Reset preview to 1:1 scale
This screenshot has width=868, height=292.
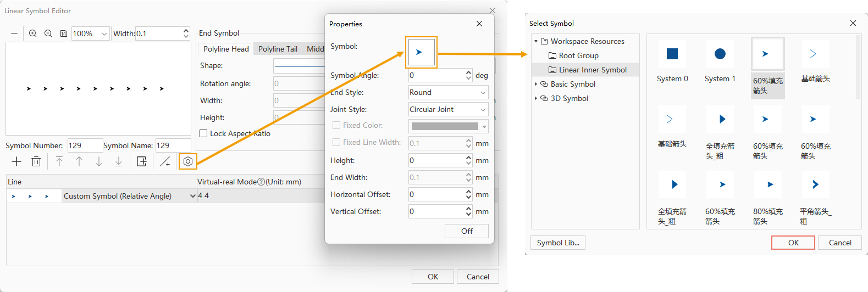click(64, 33)
